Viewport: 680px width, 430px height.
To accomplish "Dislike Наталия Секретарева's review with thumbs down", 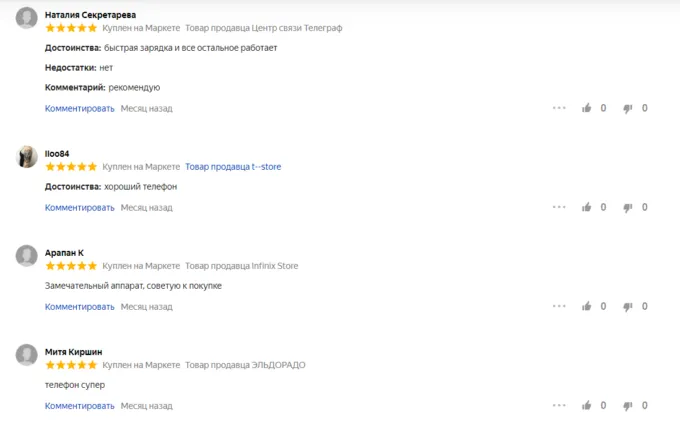I will (x=628, y=108).
